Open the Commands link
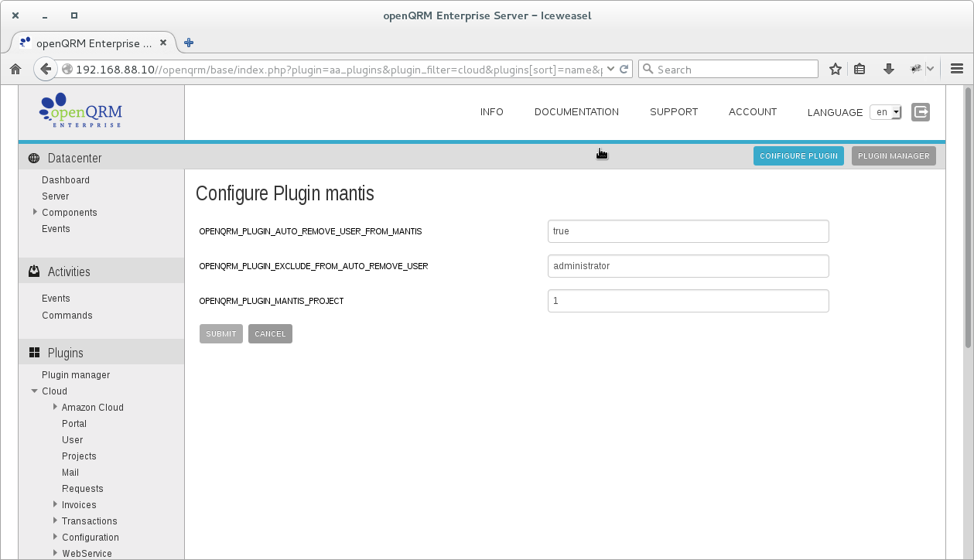 pyautogui.click(x=67, y=316)
